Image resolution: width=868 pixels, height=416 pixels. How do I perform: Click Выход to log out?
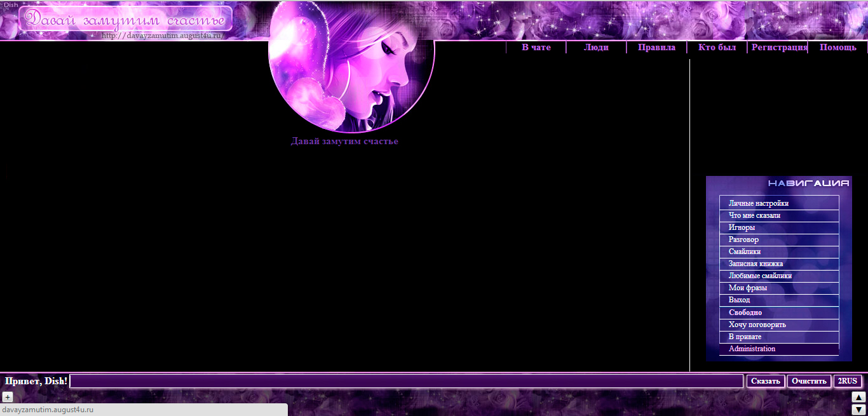pos(779,300)
